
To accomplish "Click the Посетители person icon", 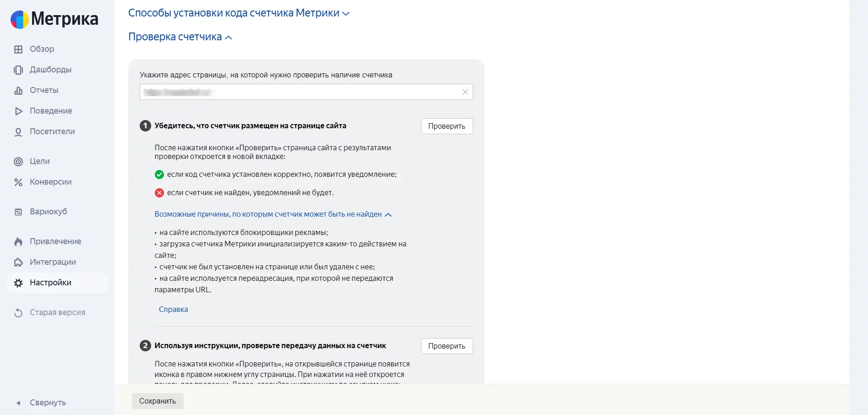I will (18, 132).
